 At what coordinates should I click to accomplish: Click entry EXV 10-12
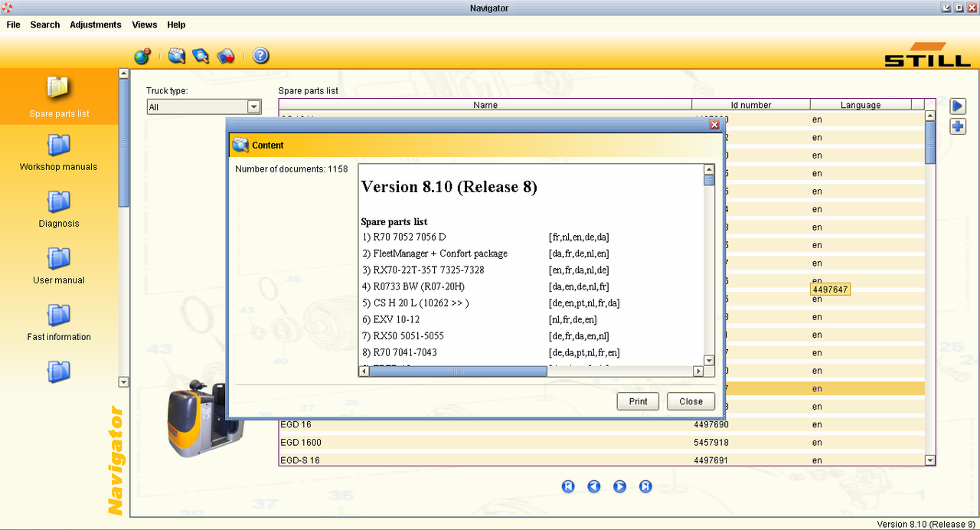(x=391, y=319)
